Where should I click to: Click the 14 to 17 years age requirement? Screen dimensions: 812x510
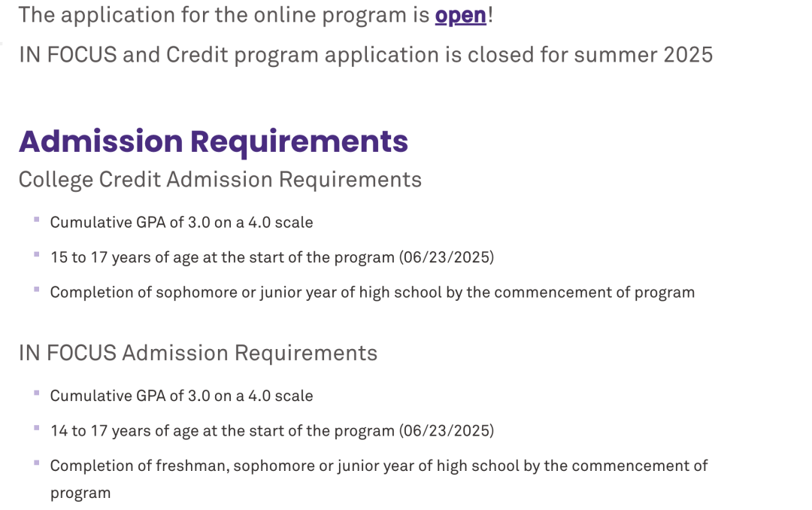pyautogui.click(x=272, y=431)
